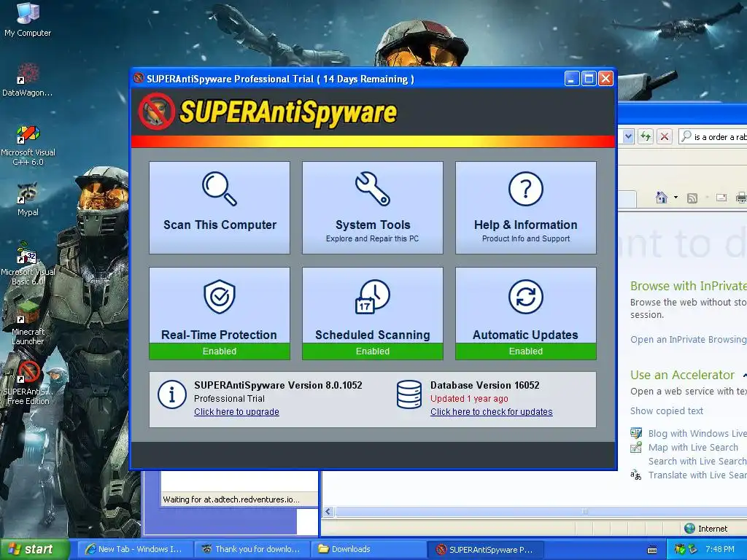This screenshot has width=747, height=560.
Task: Click Map with Live Search link
Action: tap(693, 447)
